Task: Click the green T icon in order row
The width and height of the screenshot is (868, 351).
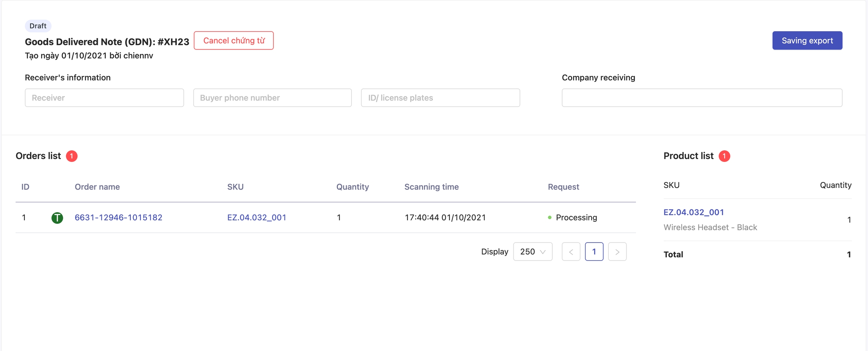Action: click(57, 218)
